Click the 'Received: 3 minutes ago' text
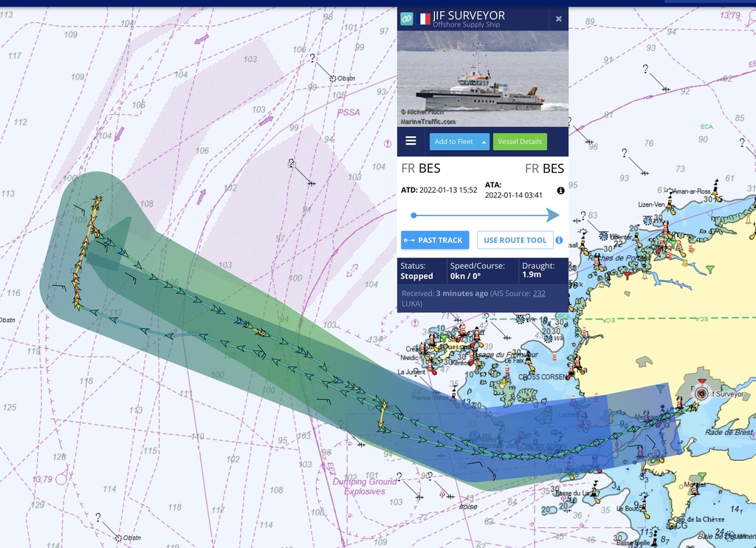756x548 pixels. coord(444,293)
